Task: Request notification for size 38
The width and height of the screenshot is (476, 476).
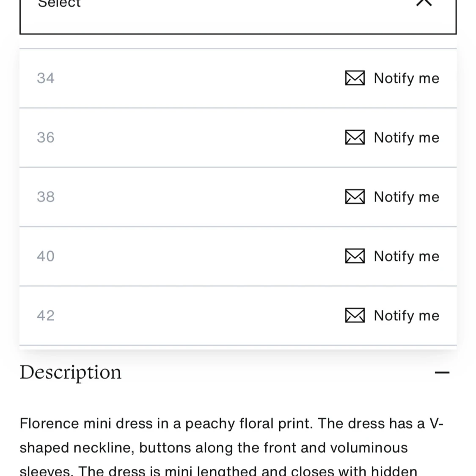Action: [x=406, y=197]
